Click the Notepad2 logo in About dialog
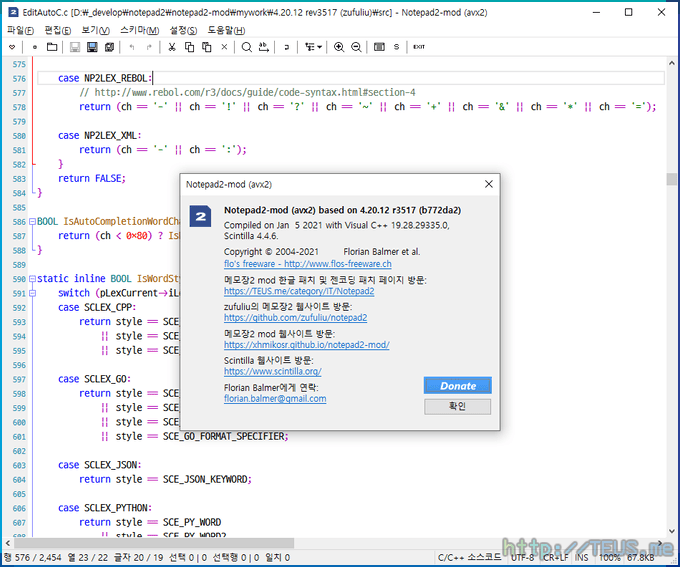Viewport: 680px width, 567px height. click(200, 216)
